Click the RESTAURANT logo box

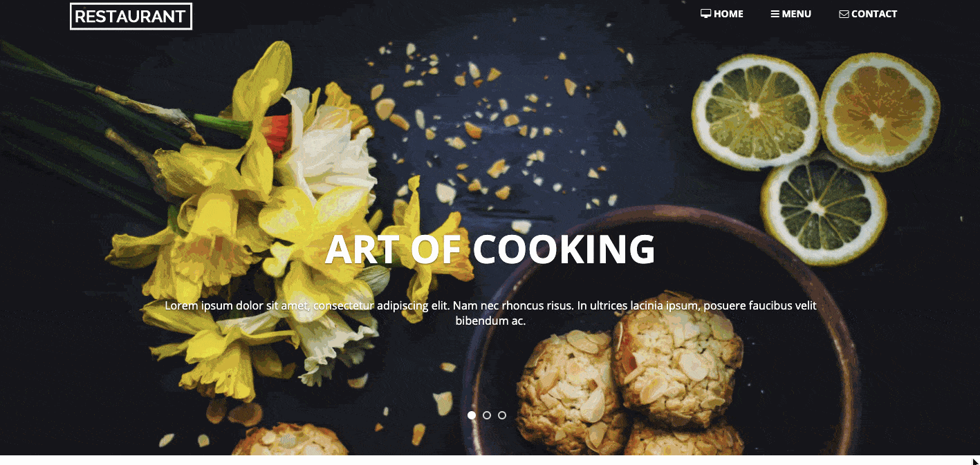point(131,17)
